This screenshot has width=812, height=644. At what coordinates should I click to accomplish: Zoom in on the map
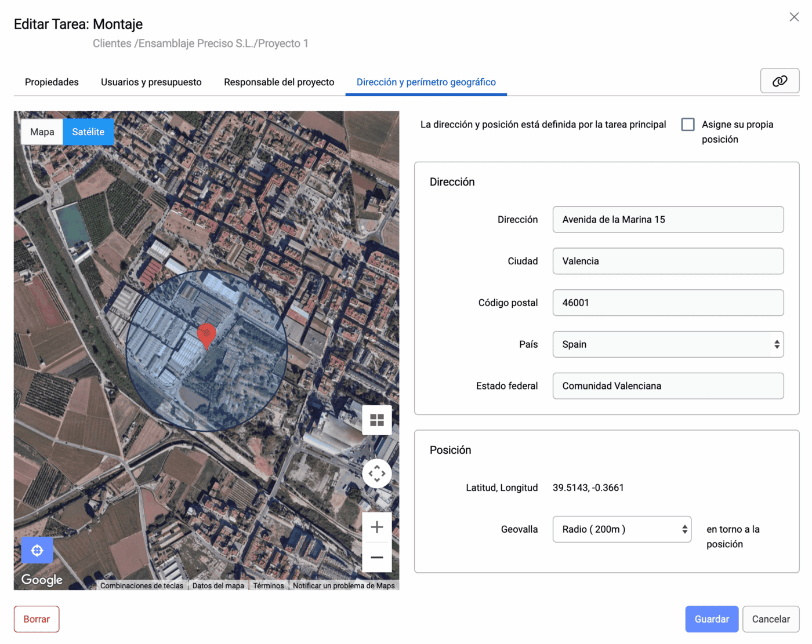[377, 527]
